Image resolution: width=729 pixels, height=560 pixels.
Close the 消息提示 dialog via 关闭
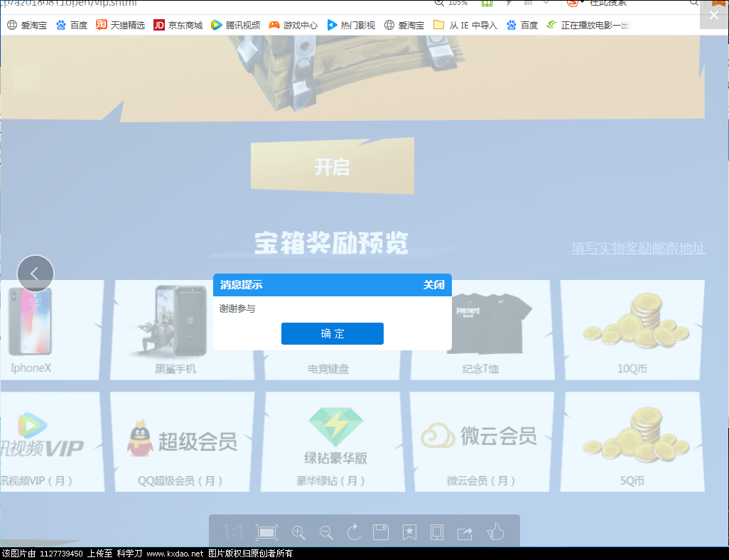433,285
